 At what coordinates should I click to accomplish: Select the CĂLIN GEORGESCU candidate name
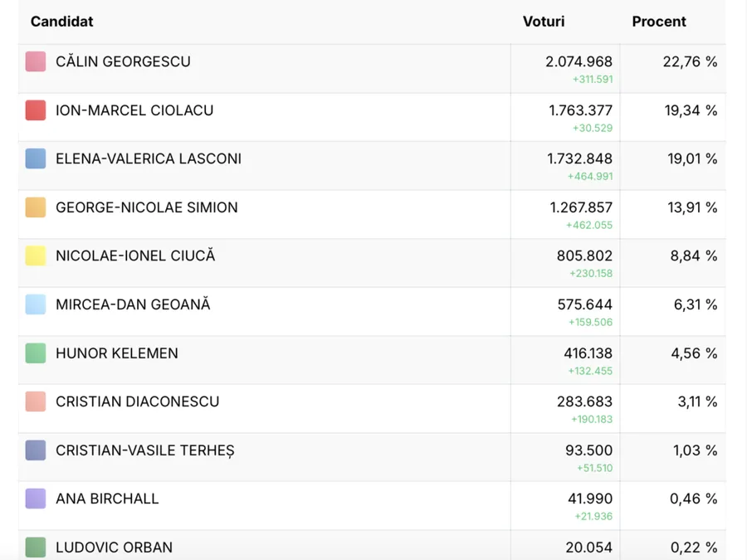(123, 61)
